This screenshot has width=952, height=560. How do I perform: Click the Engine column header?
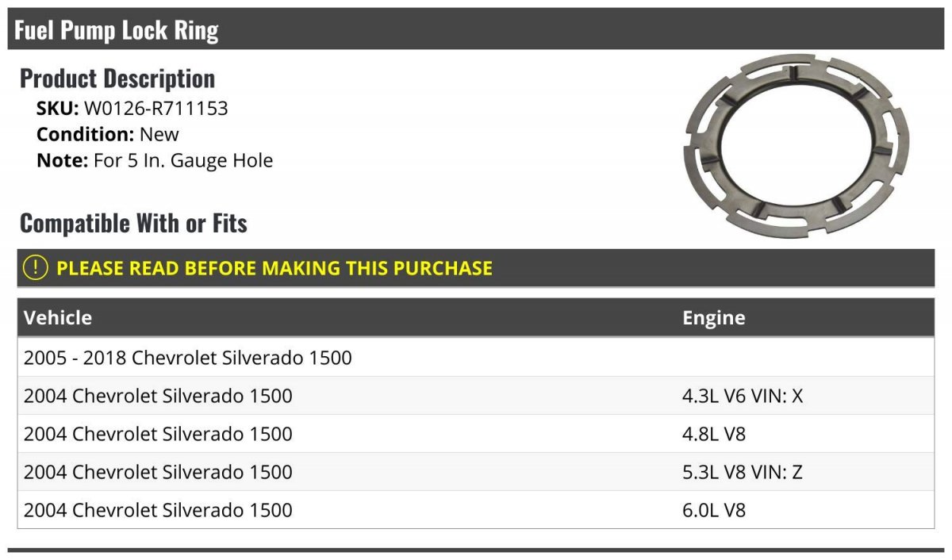click(x=713, y=318)
